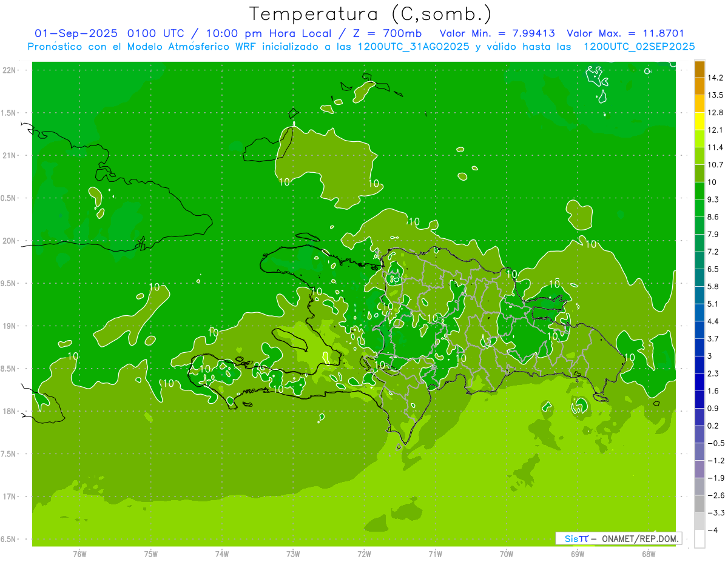Click the '18N' latitude label
728x562 pixels.
click(x=9, y=412)
